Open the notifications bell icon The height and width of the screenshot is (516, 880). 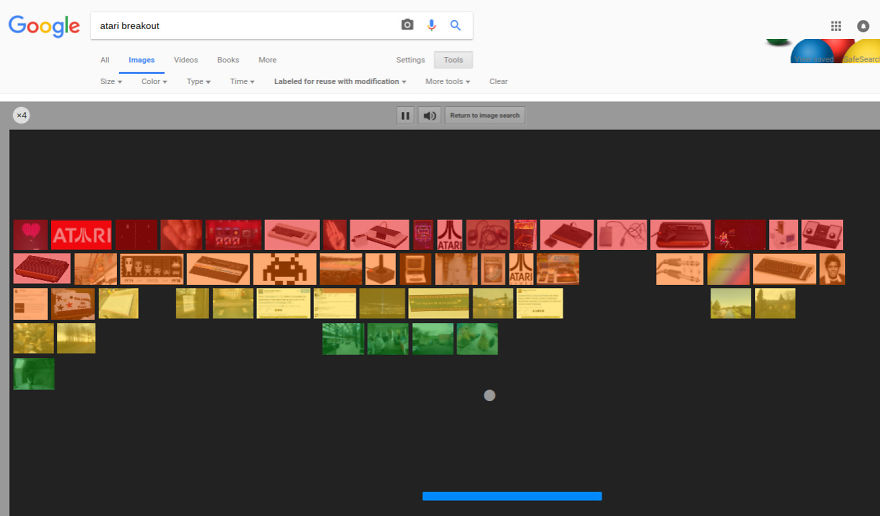[863, 26]
